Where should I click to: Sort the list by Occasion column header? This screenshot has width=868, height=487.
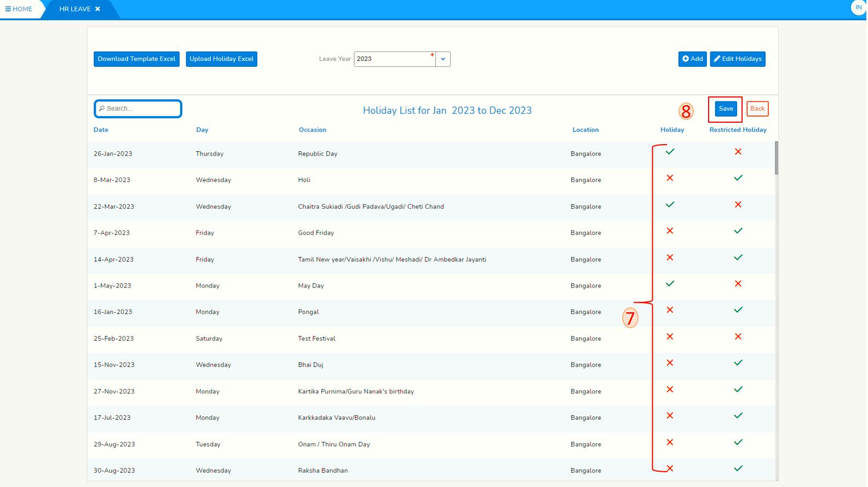tap(312, 130)
